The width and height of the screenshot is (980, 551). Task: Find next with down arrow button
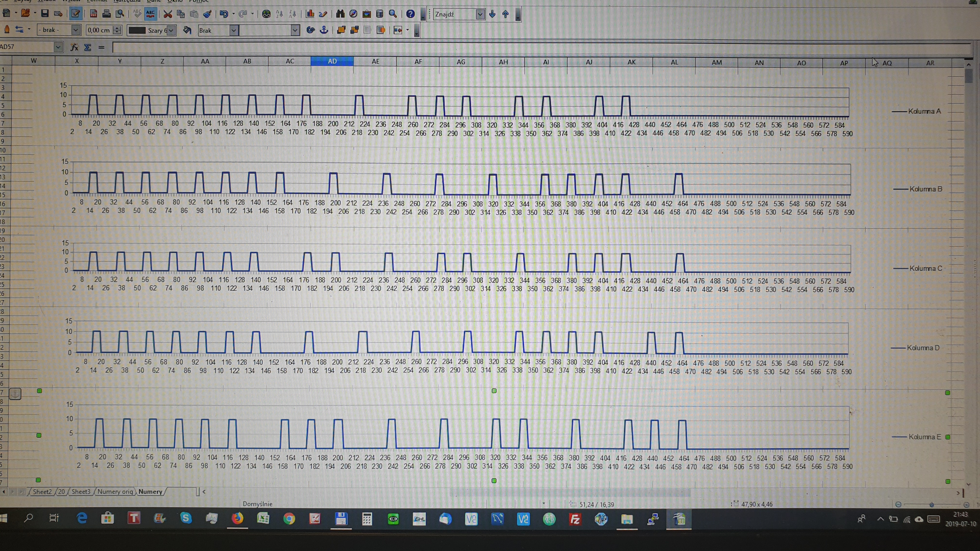pos(492,14)
